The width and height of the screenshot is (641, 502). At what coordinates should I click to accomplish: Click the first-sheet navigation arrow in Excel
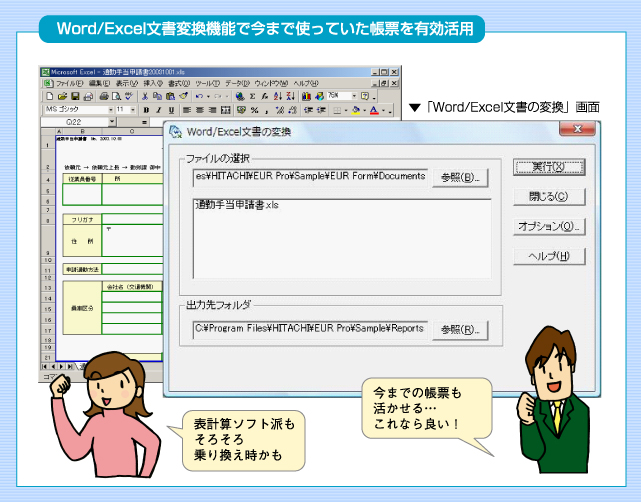pos(45,366)
